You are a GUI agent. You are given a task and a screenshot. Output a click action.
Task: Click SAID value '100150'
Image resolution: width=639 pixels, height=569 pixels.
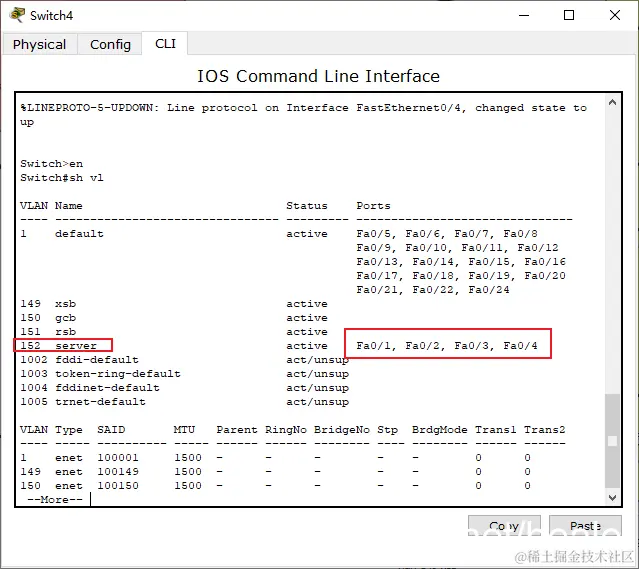pos(118,486)
